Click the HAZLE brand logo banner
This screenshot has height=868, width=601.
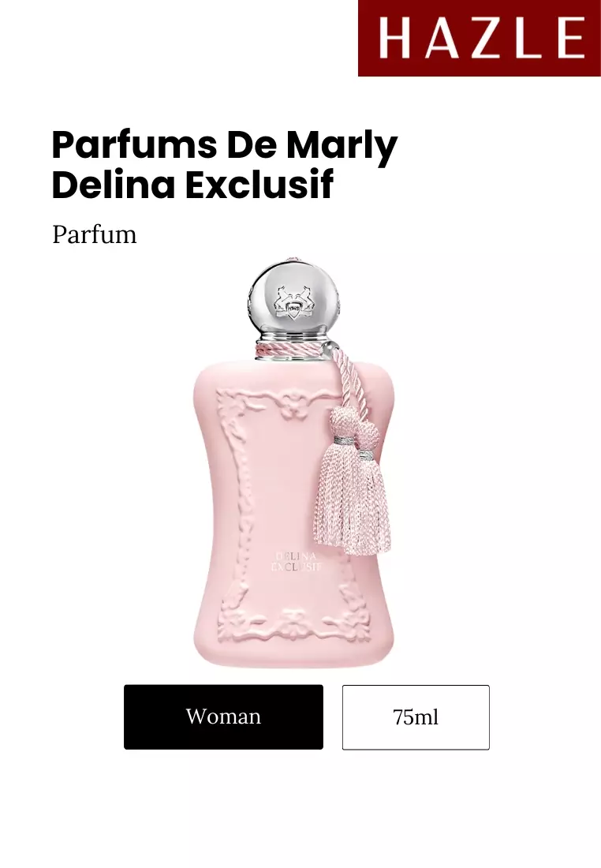480,38
